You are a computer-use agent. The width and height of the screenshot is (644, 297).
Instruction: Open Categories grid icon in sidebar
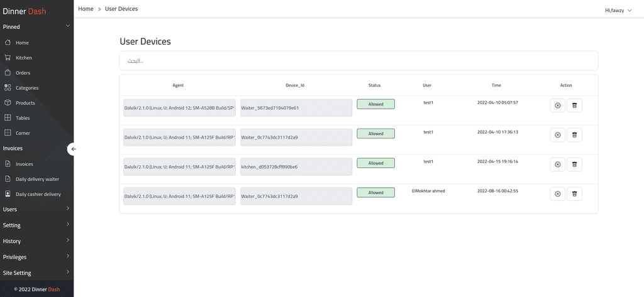tap(8, 88)
